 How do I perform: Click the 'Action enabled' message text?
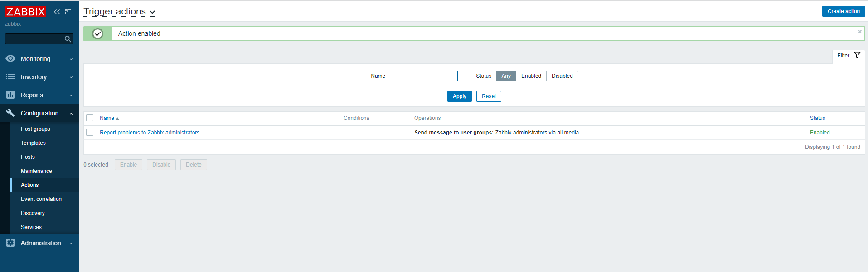coord(139,33)
